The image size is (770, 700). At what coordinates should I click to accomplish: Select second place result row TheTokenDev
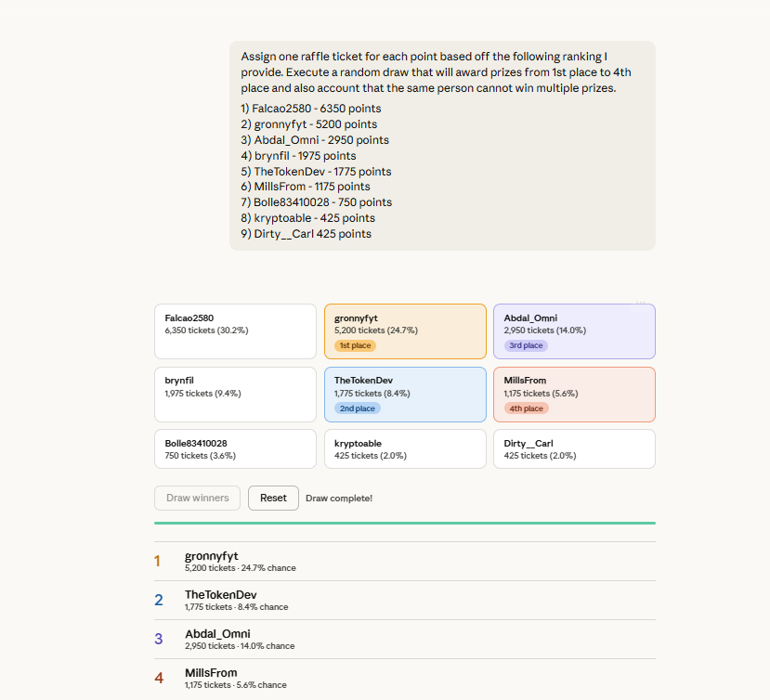tap(405, 600)
